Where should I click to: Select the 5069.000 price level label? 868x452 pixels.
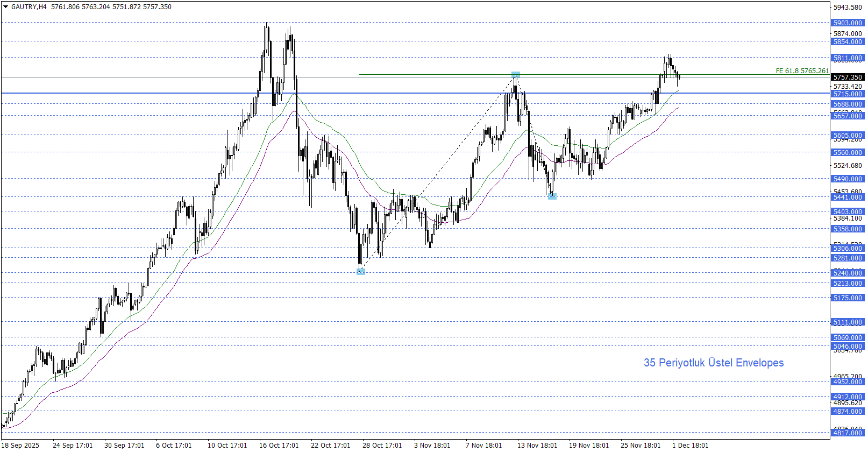pyautogui.click(x=848, y=338)
